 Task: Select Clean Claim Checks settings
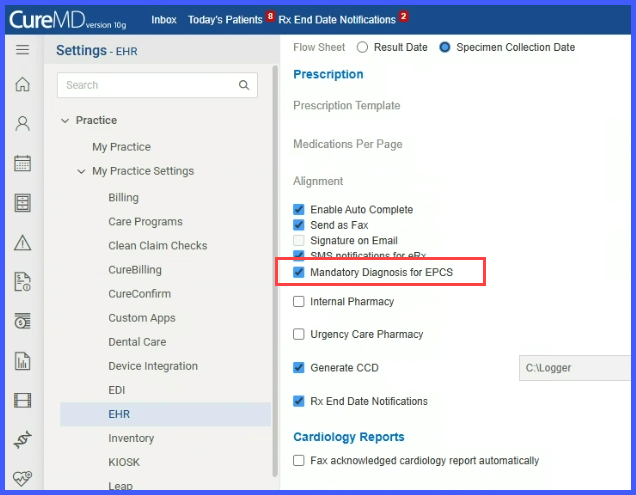[x=157, y=245]
